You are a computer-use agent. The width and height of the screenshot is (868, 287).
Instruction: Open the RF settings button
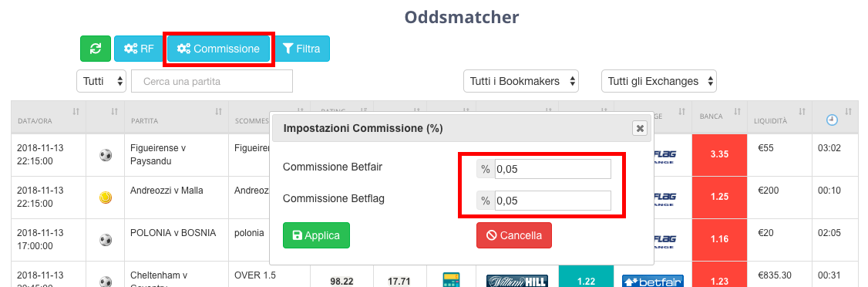pyautogui.click(x=139, y=49)
